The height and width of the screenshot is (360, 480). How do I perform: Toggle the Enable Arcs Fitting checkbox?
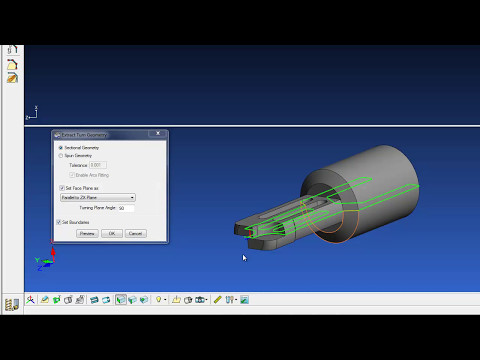pos(72,175)
